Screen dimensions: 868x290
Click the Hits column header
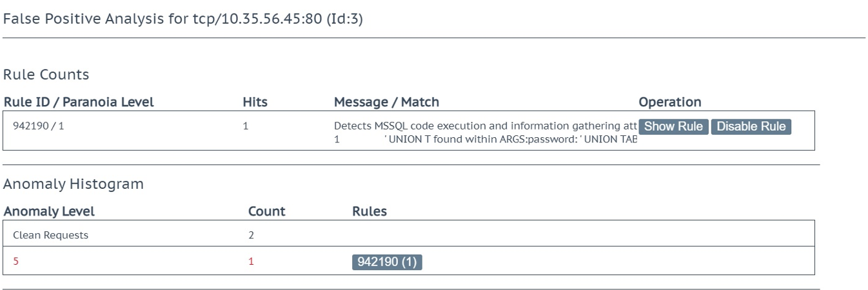(x=255, y=102)
